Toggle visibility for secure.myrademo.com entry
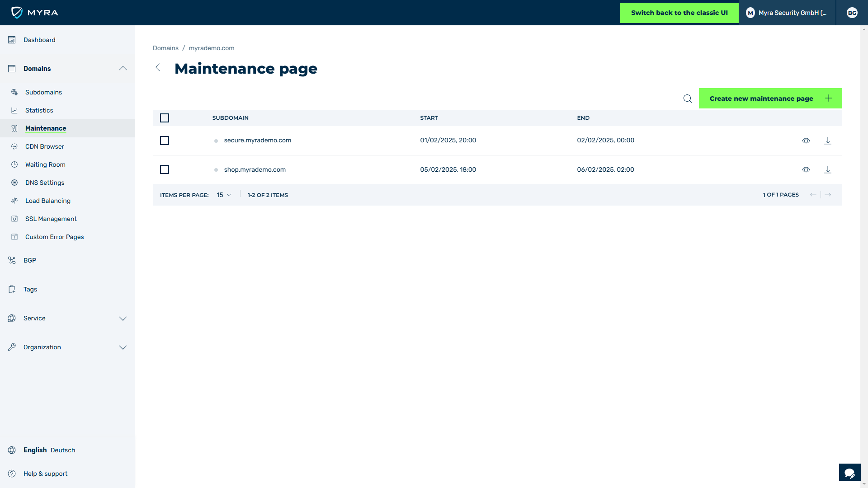Screen dimensions: 868x488 [806, 140]
